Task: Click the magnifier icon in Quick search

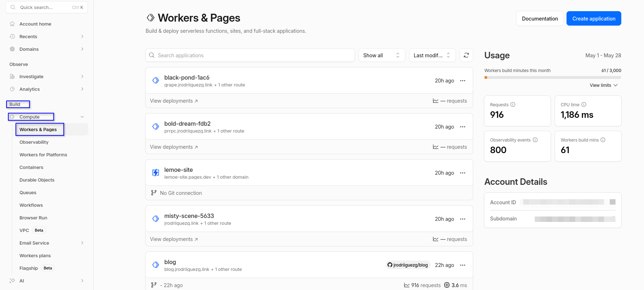Action: [13, 7]
